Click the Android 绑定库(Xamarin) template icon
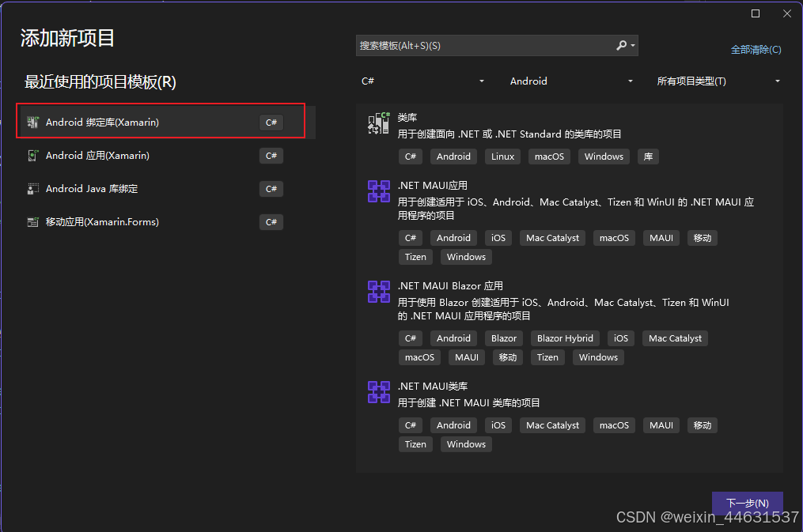 pyautogui.click(x=32, y=123)
